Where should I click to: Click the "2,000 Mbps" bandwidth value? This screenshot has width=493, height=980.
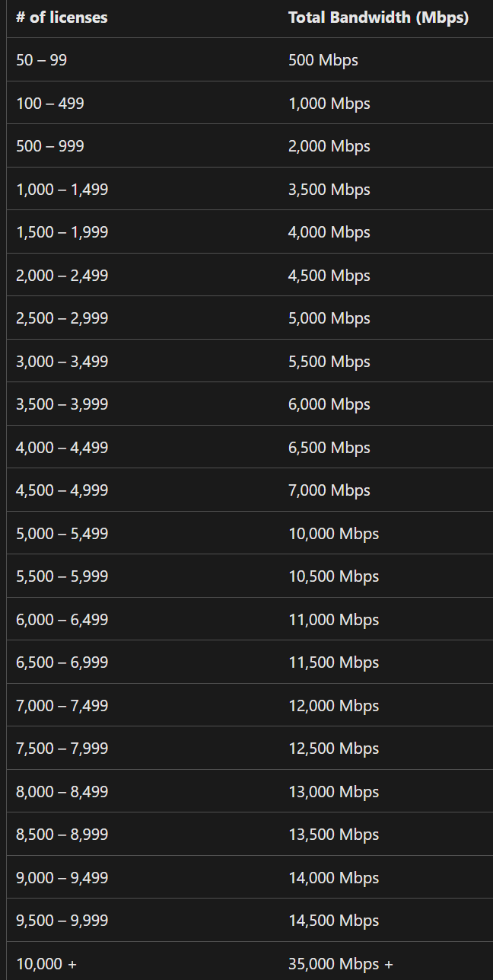[329, 146]
